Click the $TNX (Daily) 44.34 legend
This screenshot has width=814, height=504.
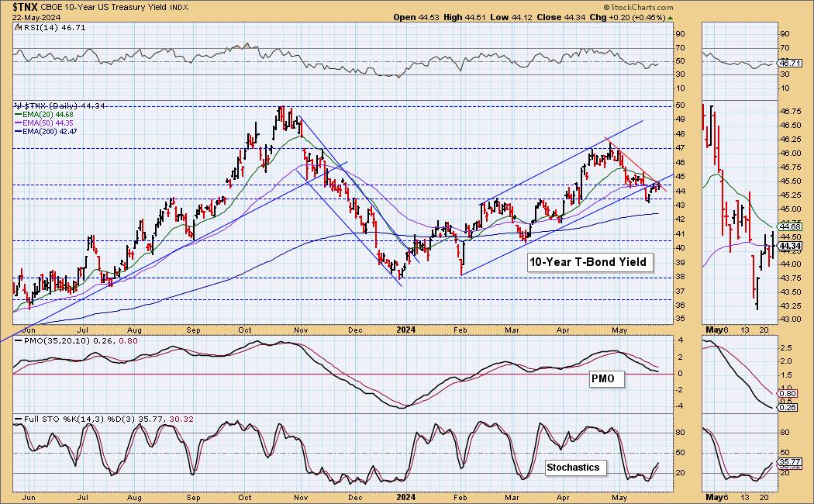click(64, 106)
